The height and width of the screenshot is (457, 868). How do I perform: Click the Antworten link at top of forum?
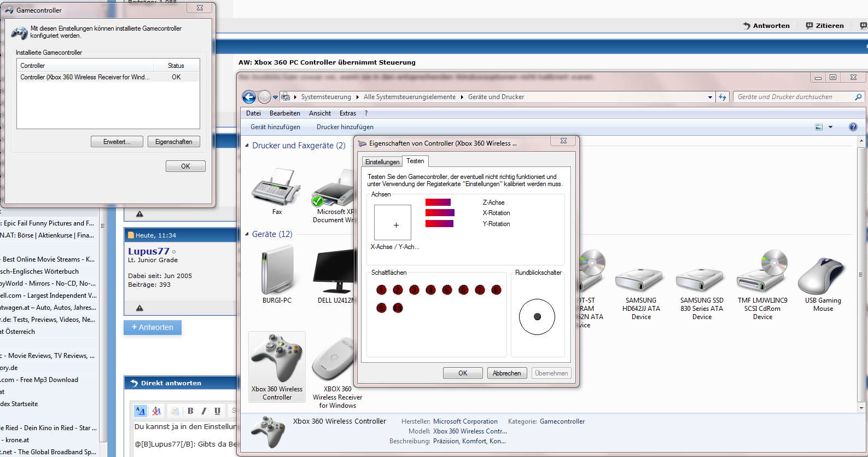pos(766,26)
